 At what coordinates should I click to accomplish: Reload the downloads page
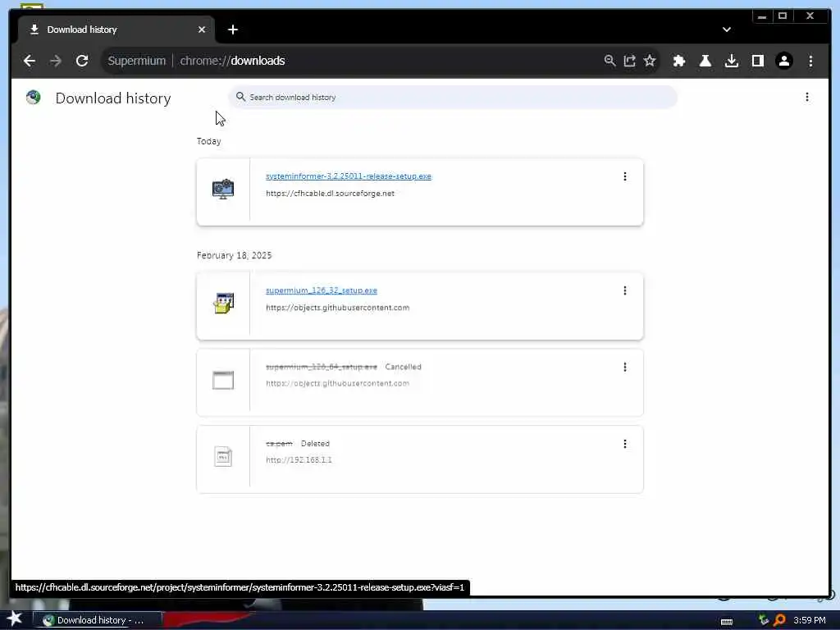tap(82, 61)
